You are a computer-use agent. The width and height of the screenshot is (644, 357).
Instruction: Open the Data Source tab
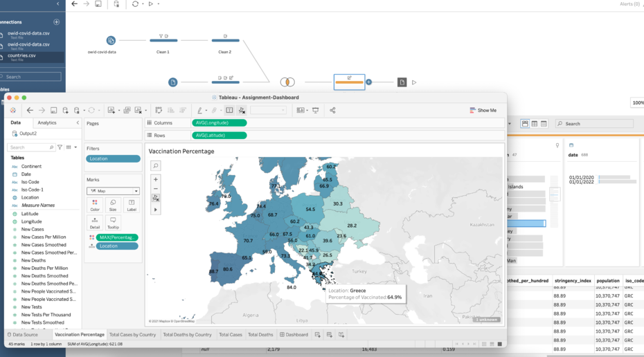point(23,334)
